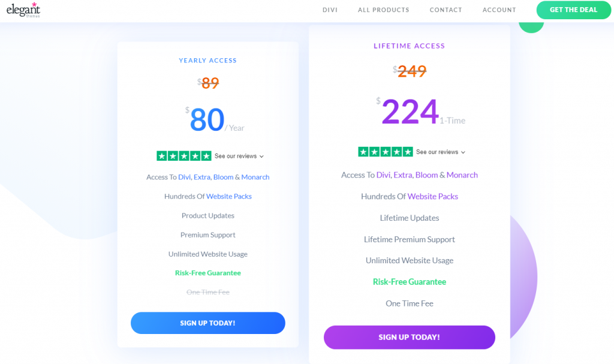Go to the CONTACT page
This screenshot has width=614, height=364.
(446, 10)
